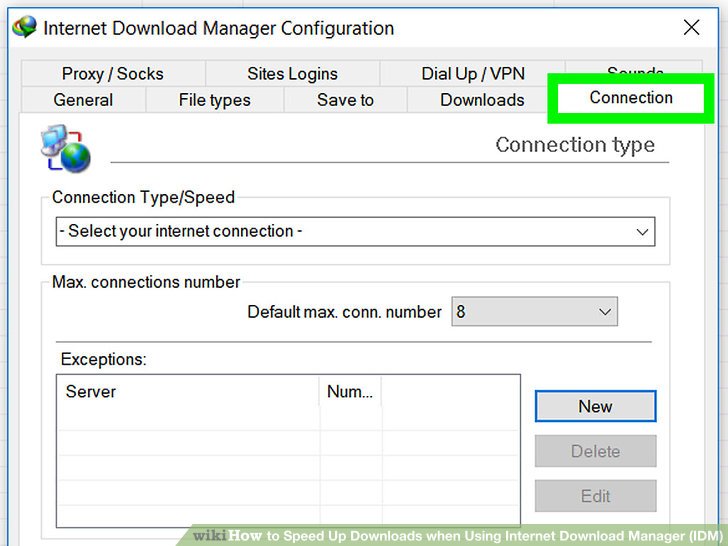Image resolution: width=728 pixels, height=546 pixels.
Task: Switch to the General tab
Action: point(83,100)
